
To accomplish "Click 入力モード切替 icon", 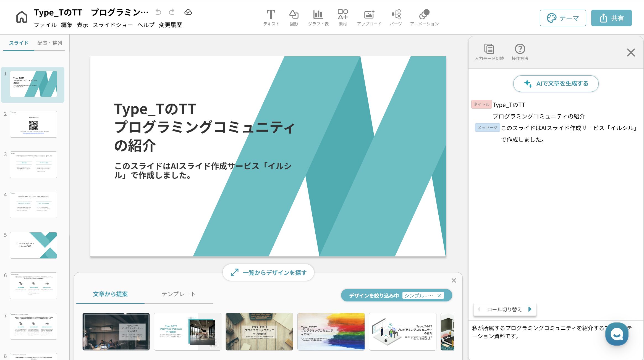I will (489, 52).
